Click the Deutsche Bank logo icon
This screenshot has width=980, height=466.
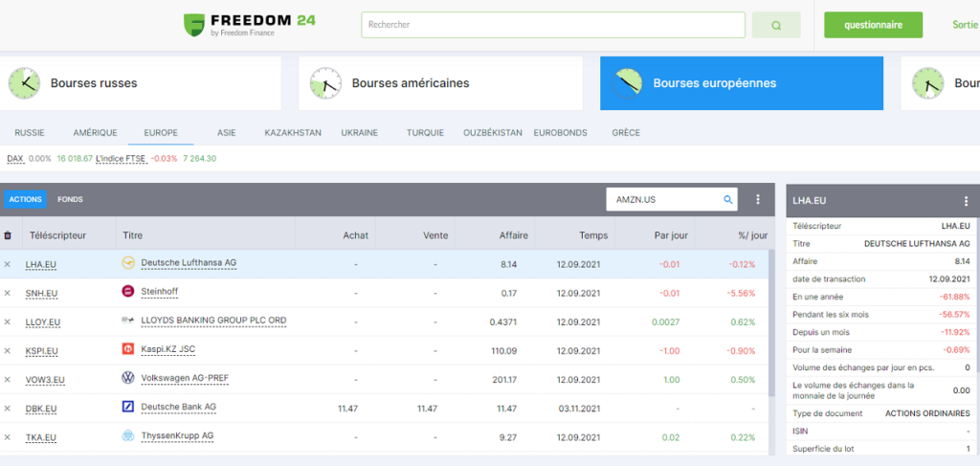pyautogui.click(x=128, y=407)
